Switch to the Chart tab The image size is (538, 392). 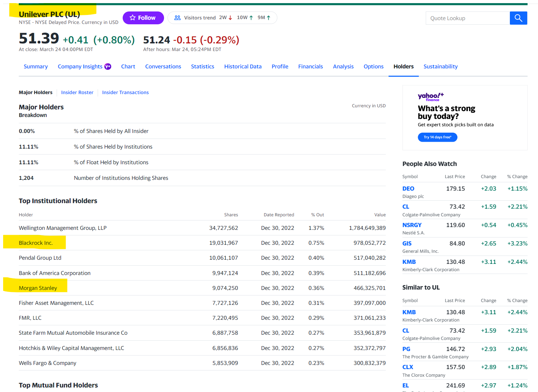coord(128,66)
